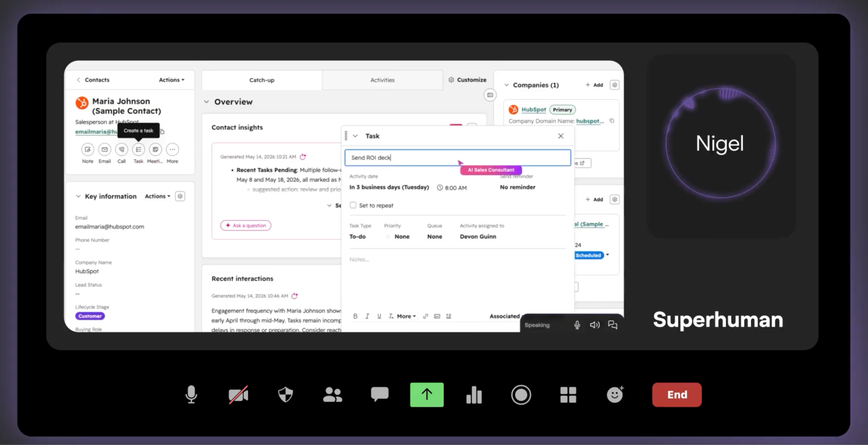Open the contact Actions dropdown
868x445 pixels.
tap(172, 80)
